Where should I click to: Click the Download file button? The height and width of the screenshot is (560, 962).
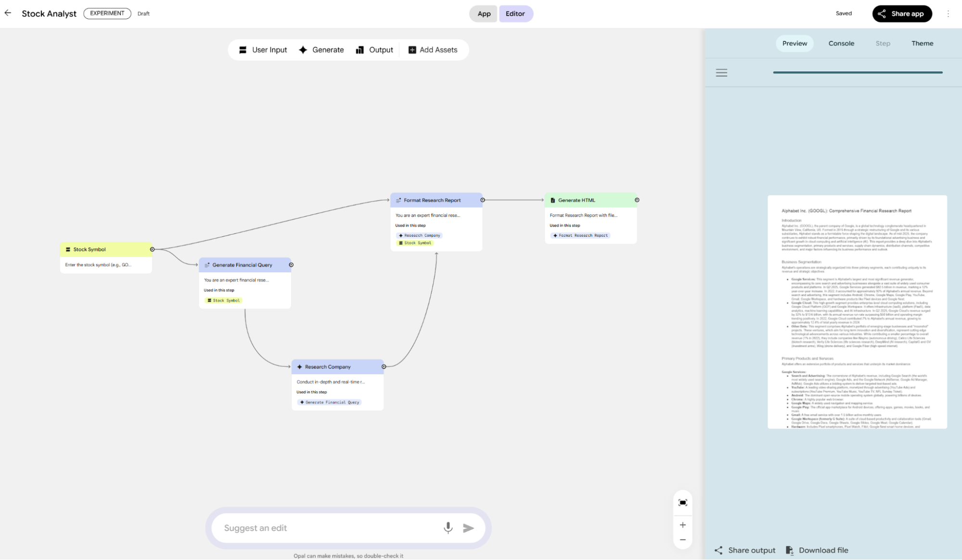click(x=817, y=550)
